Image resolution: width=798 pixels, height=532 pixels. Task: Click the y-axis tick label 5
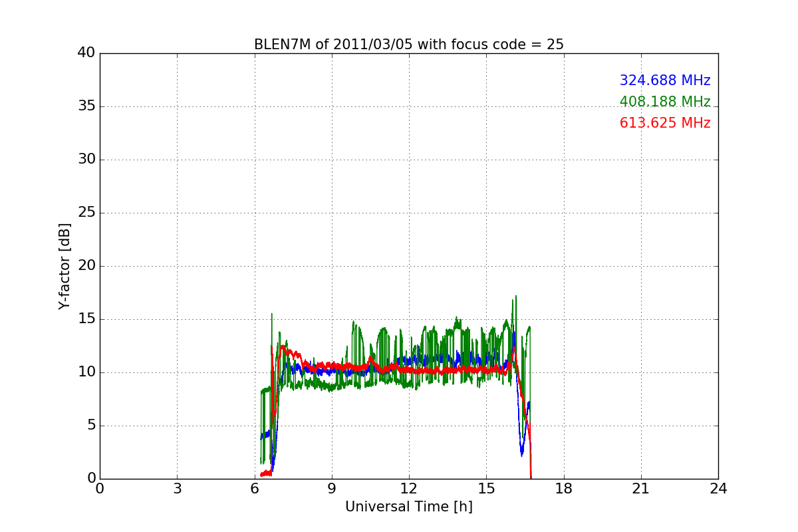(x=91, y=426)
